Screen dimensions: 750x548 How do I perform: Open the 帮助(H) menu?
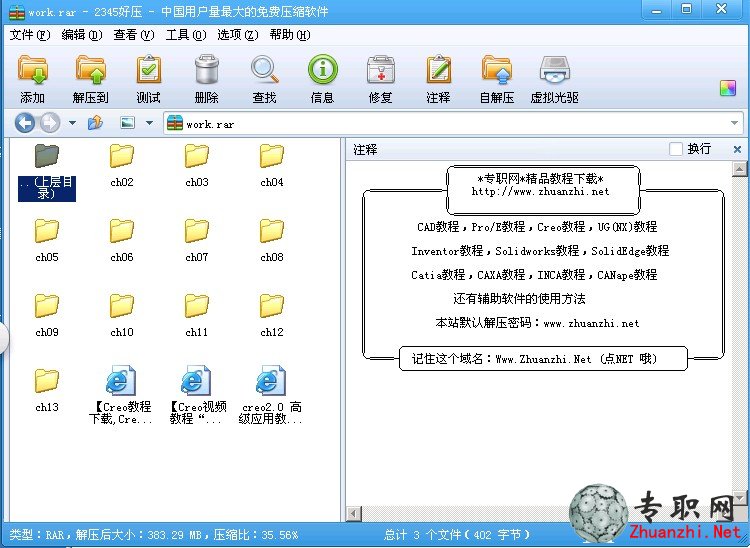(x=290, y=35)
